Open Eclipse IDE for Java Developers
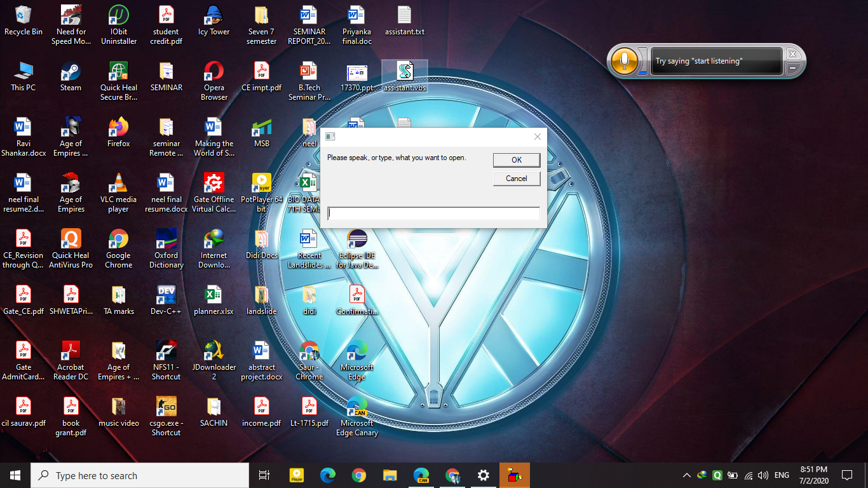868x488 pixels. [356, 240]
